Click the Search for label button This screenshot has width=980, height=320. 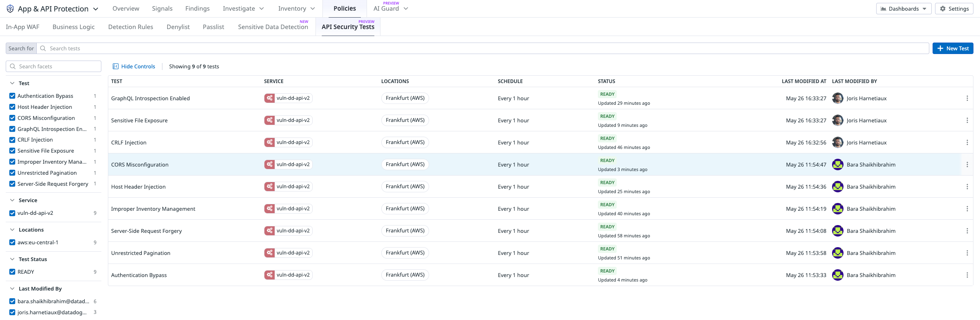click(21, 48)
